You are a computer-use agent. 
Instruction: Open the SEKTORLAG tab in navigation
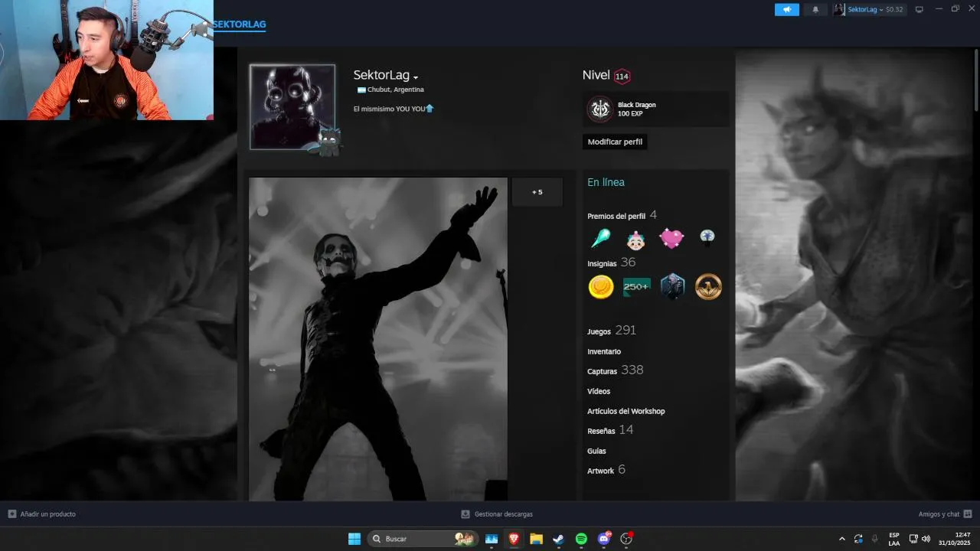click(240, 24)
